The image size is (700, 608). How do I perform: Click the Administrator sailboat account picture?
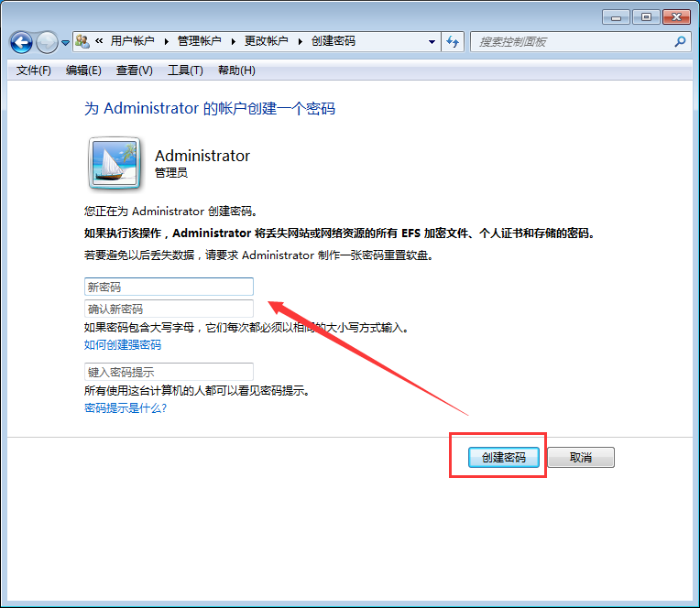click(x=114, y=163)
